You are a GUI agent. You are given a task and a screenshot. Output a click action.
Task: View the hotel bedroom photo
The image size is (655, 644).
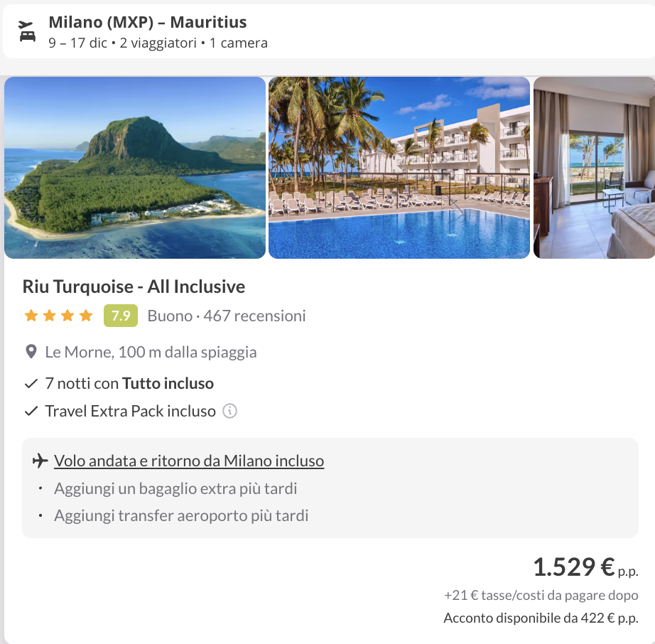594,168
